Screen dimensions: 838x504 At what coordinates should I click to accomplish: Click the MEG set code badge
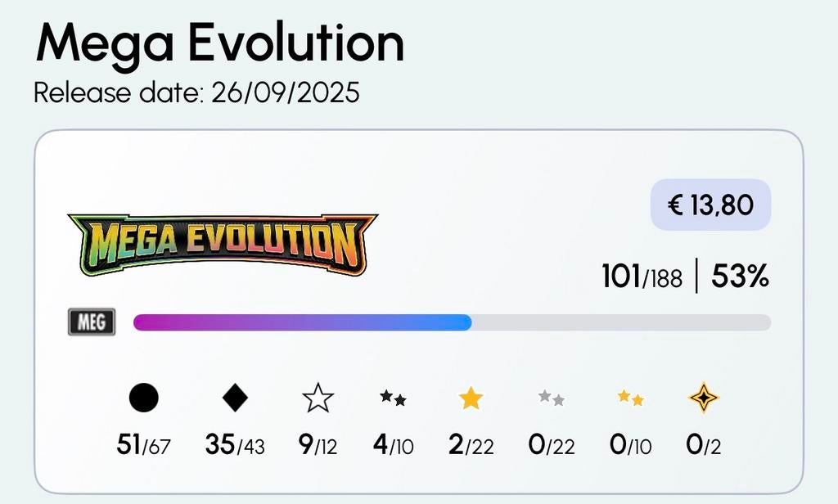(90, 322)
